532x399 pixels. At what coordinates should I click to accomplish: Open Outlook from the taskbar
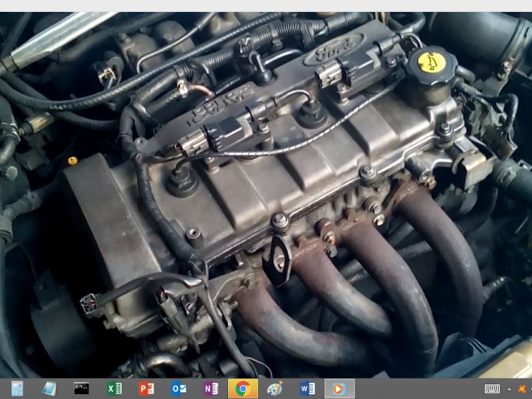178,388
